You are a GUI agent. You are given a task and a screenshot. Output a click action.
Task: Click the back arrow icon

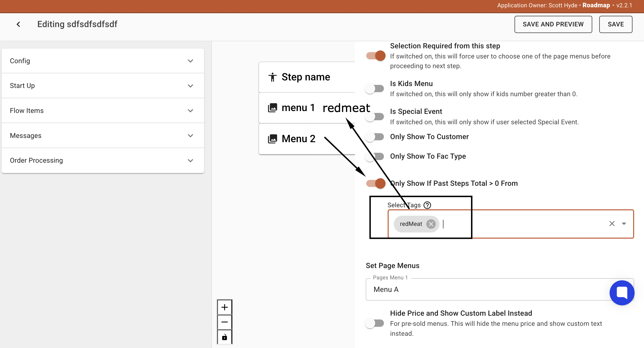pyautogui.click(x=18, y=24)
